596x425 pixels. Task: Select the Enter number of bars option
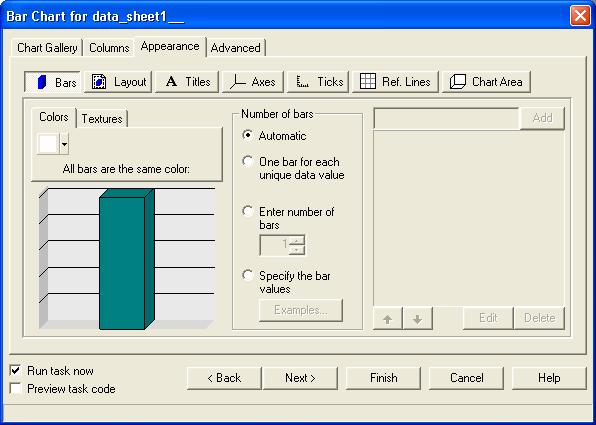pyautogui.click(x=248, y=211)
